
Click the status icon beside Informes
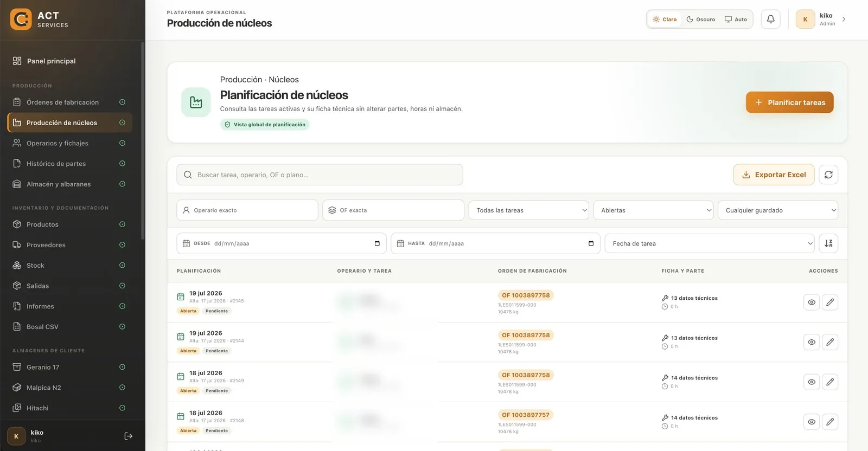pyautogui.click(x=122, y=306)
